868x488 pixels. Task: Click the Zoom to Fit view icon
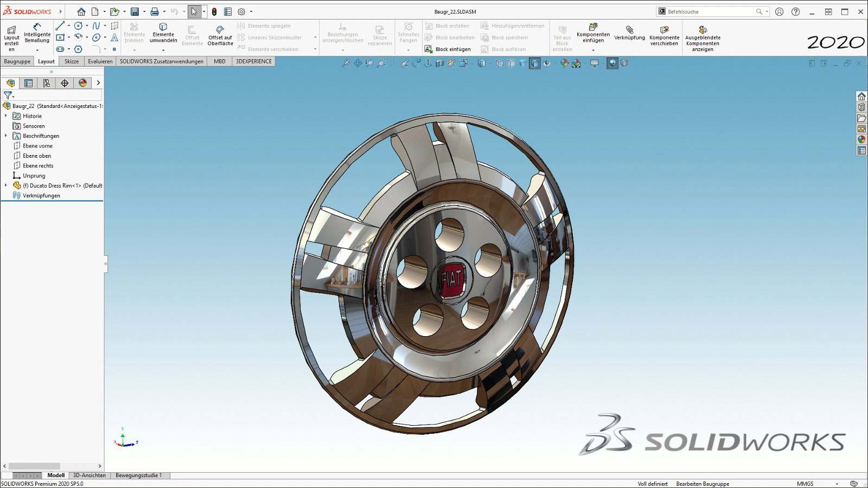click(x=346, y=63)
